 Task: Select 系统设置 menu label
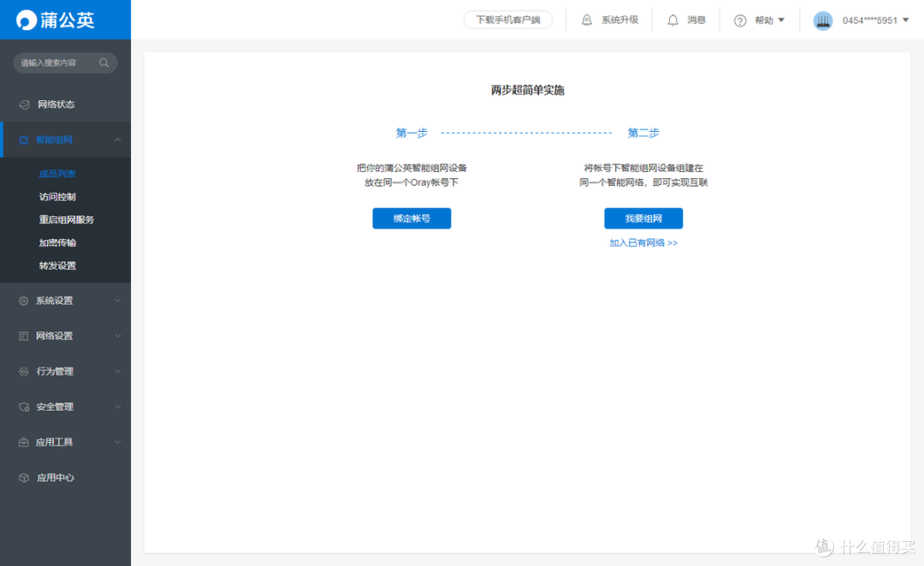click(x=54, y=301)
